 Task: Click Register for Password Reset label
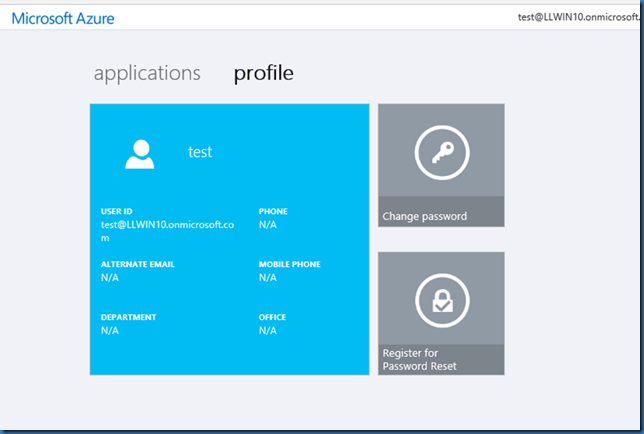419,359
